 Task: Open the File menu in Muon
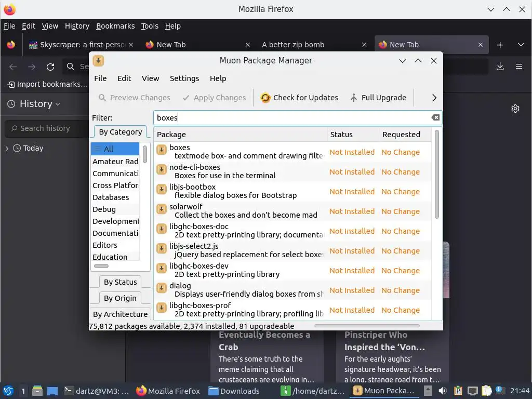(x=100, y=78)
